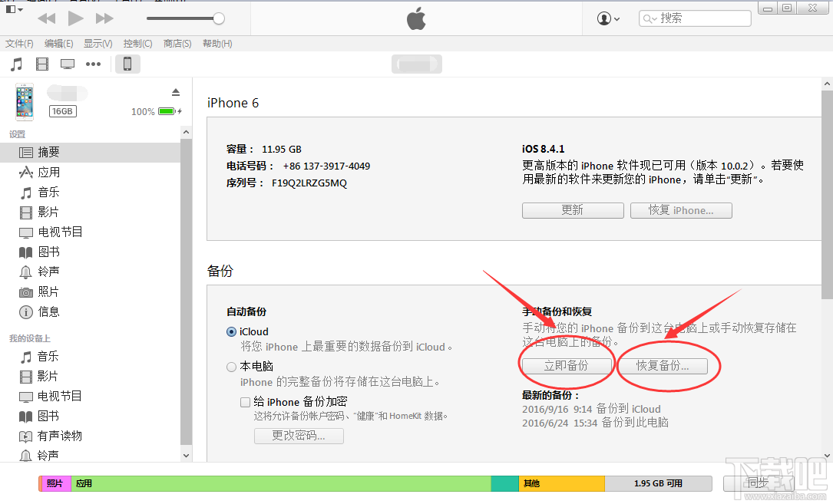The width and height of the screenshot is (833, 504).
Task: Choose 本电脑 as backup destination
Action: [x=231, y=366]
